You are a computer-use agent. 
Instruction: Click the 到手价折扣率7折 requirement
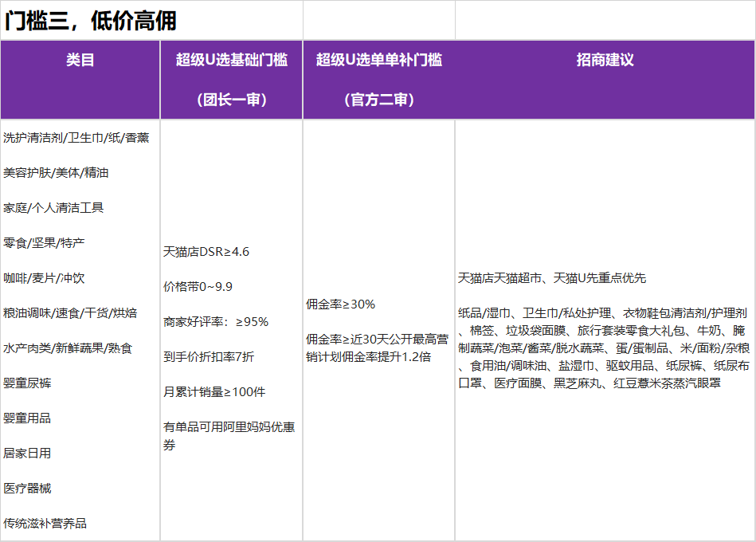coord(208,357)
